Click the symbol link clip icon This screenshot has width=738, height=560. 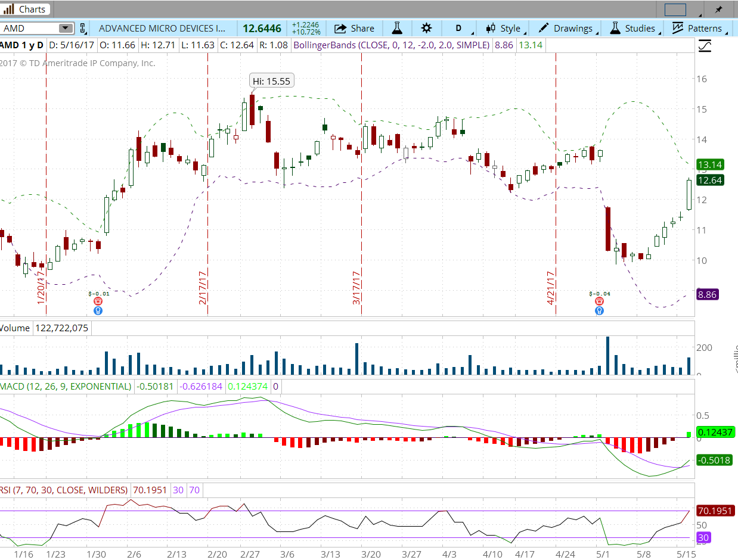pyautogui.click(x=83, y=28)
